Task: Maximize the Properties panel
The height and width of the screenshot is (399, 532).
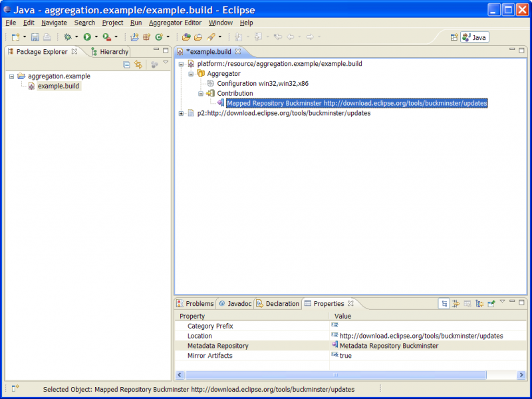Action: [x=521, y=302]
